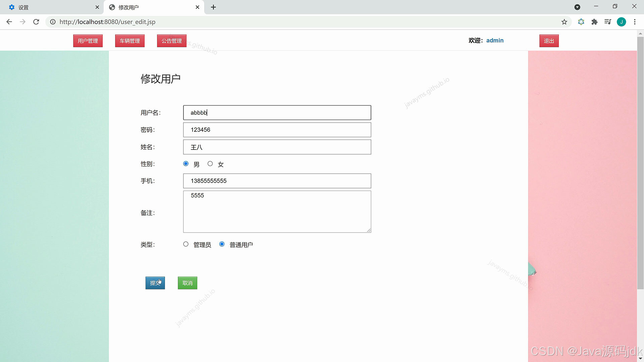644x362 pixels.
Task: Open 车辆管理 navigation button
Action: point(130,41)
